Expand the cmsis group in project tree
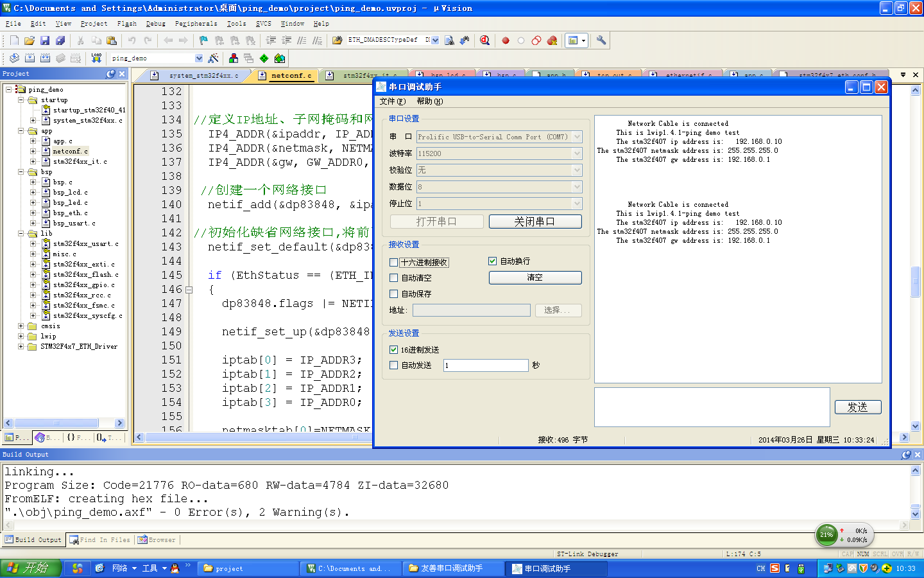This screenshot has height=578, width=924. (21, 326)
